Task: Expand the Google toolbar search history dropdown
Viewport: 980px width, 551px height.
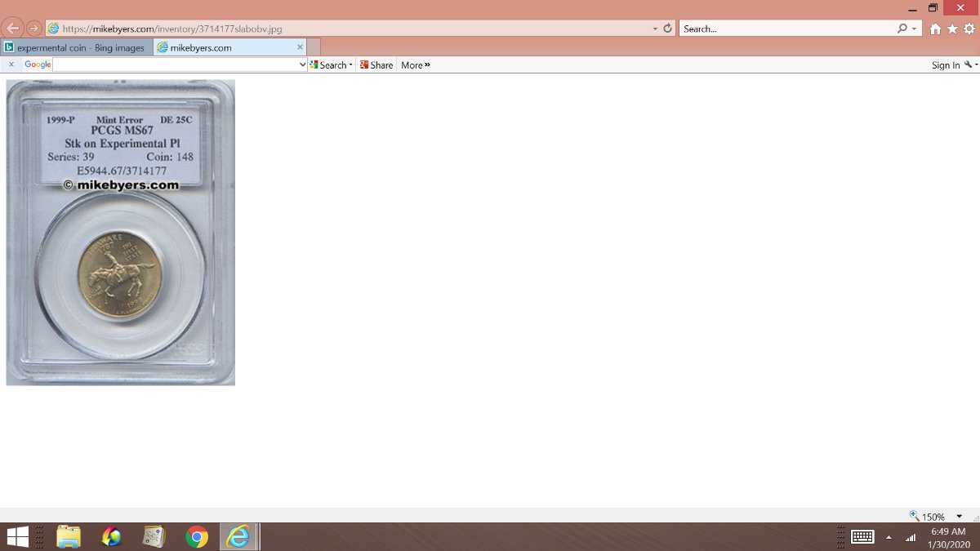Action: click(303, 64)
